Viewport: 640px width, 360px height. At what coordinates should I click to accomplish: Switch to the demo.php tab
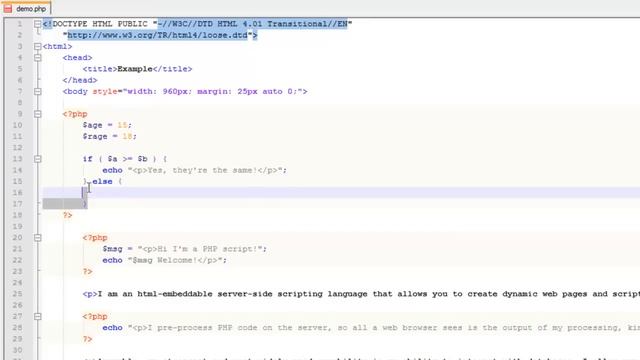click(x=26, y=8)
